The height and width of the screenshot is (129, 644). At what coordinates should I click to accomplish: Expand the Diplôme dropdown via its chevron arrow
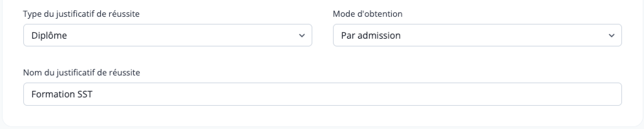pos(302,35)
